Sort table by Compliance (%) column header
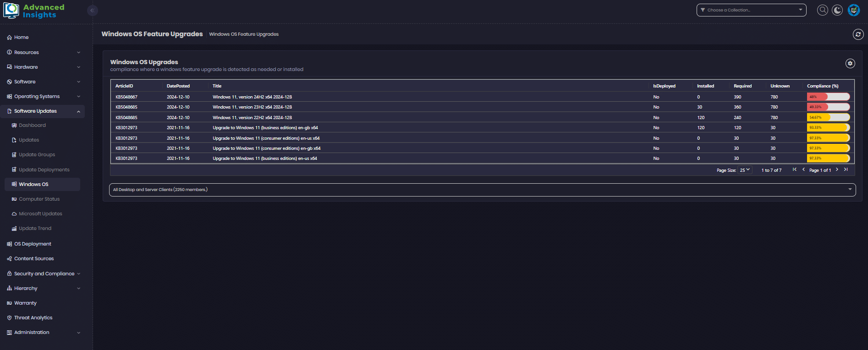The height and width of the screenshot is (350, 868). tap(823, 86)
